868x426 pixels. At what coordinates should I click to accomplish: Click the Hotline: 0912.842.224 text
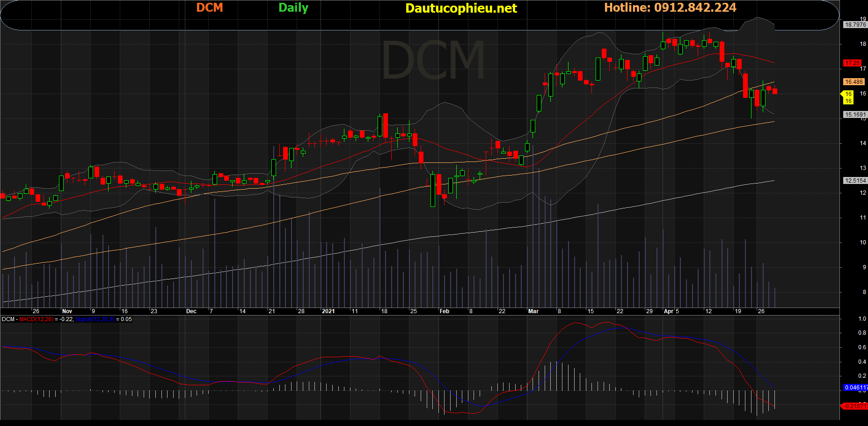(x=670, y=7)
